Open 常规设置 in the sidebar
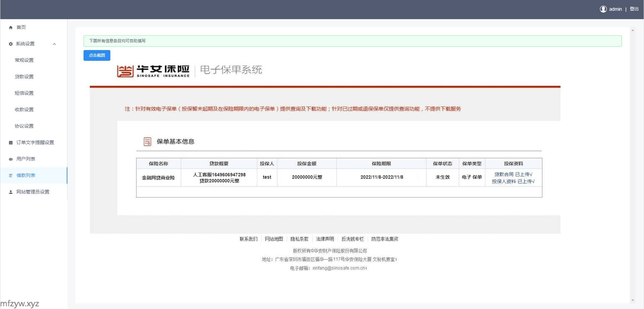 [24, 60]
